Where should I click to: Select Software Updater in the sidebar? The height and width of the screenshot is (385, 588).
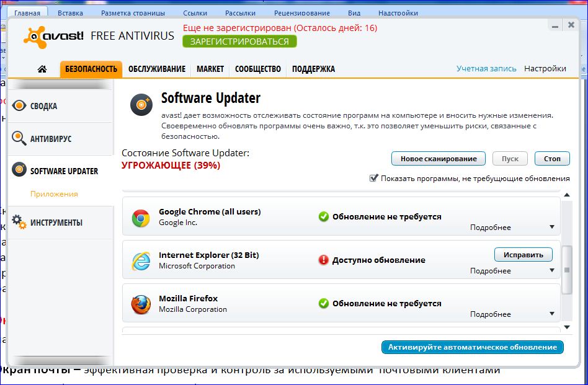point(60,171)
